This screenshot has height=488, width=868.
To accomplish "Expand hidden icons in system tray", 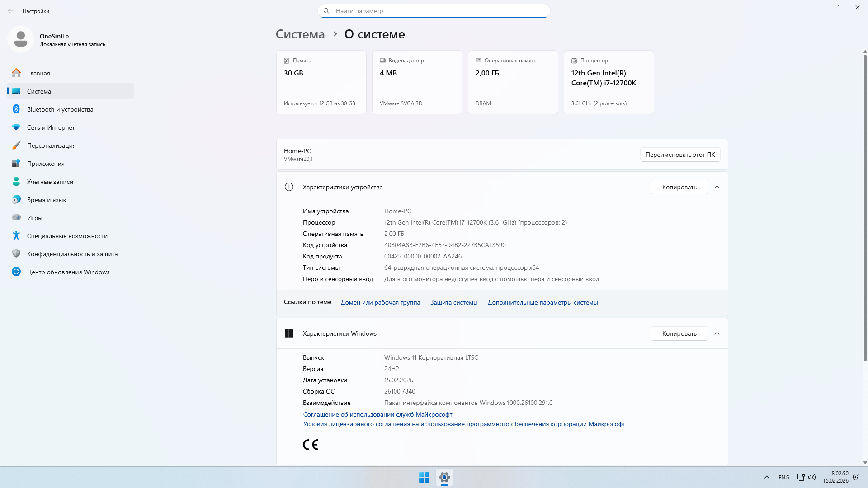I will pyautogui.click(x=766, y=477).
